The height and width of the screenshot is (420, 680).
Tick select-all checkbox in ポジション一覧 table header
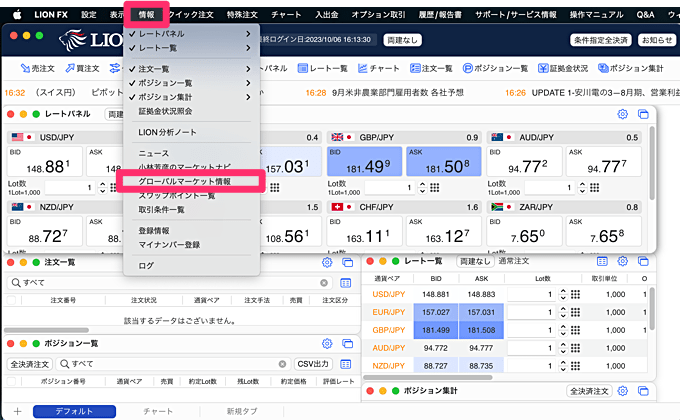coord(11,381)
